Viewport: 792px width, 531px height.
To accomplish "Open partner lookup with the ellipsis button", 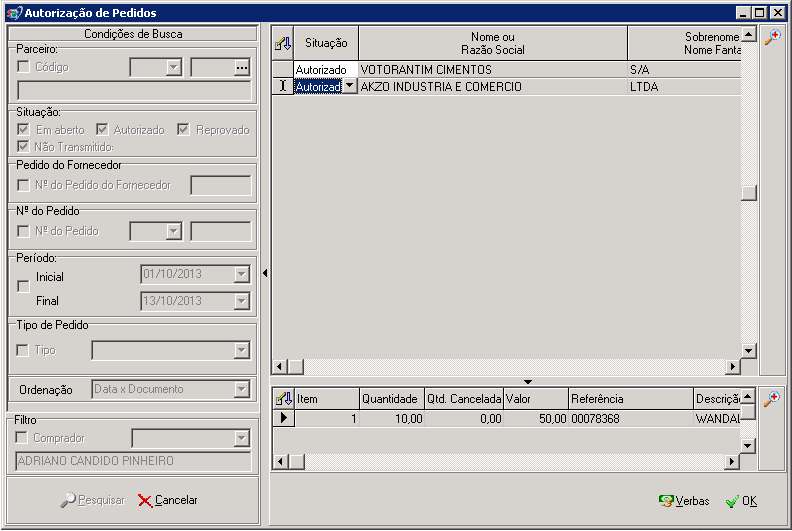I will [x=242, y=67].
